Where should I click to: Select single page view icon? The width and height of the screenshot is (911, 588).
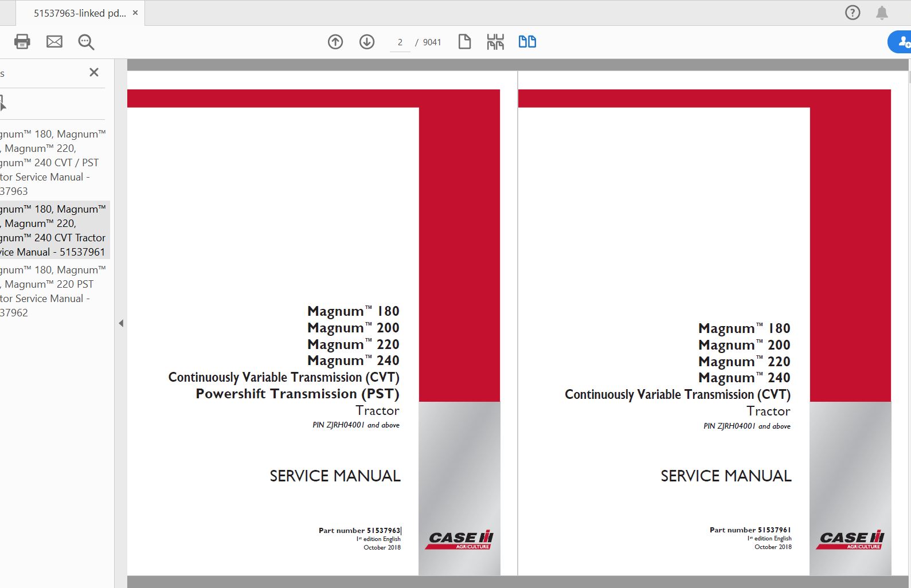(464, 42)
